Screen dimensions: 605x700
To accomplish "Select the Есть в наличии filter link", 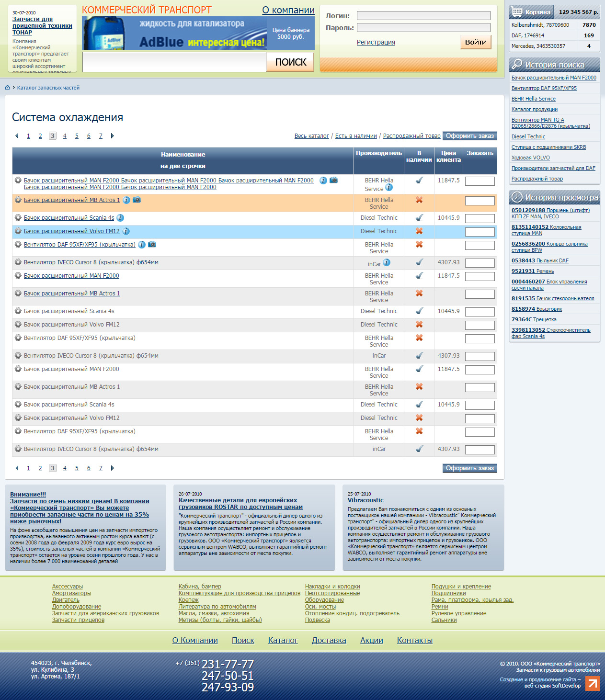I will coord(356,136).
